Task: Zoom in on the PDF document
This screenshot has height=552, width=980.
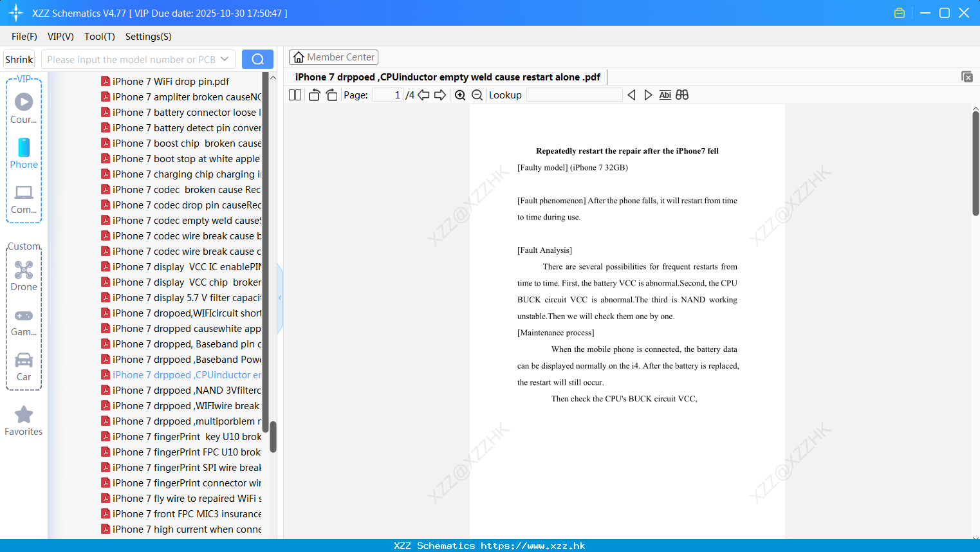Action: (460, 95)
